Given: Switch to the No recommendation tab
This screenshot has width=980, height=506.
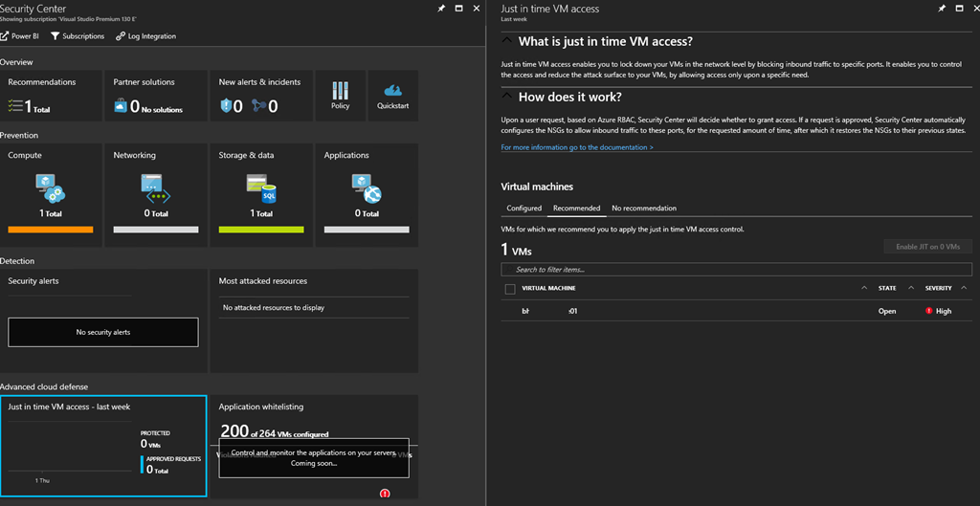Looking at the screenshot, I should click(x=643, y=208).
